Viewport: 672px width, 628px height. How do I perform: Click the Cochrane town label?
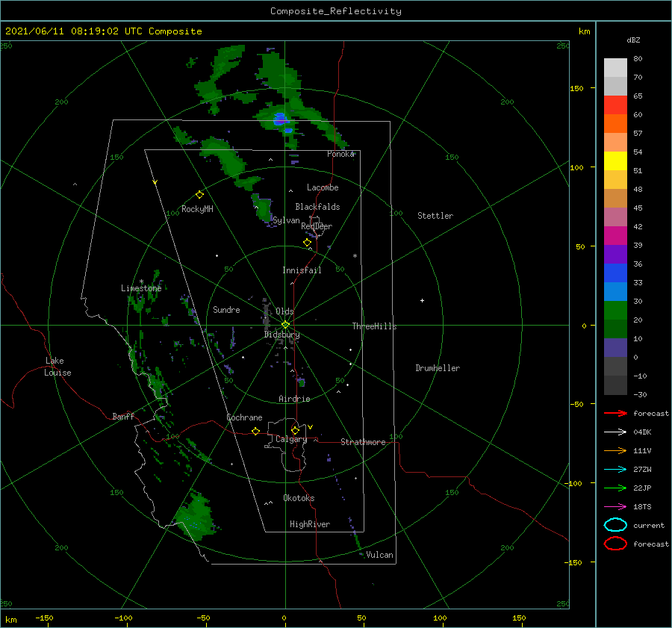(x=244, y=417)
